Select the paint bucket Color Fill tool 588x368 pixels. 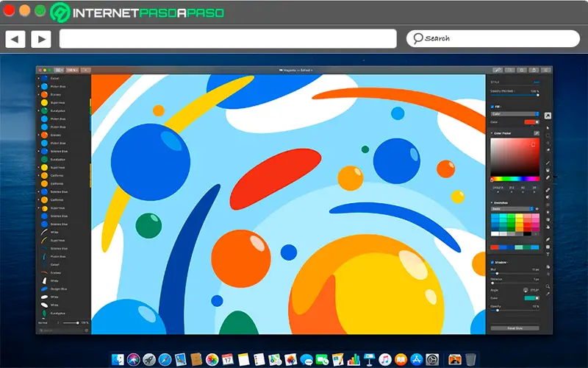click(x=548, y=171)
